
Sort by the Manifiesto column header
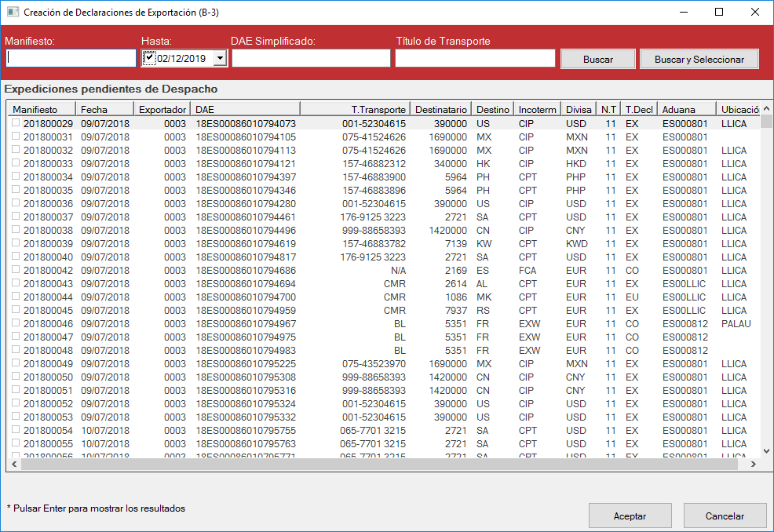pyautogui.click(x=41, y=109)
